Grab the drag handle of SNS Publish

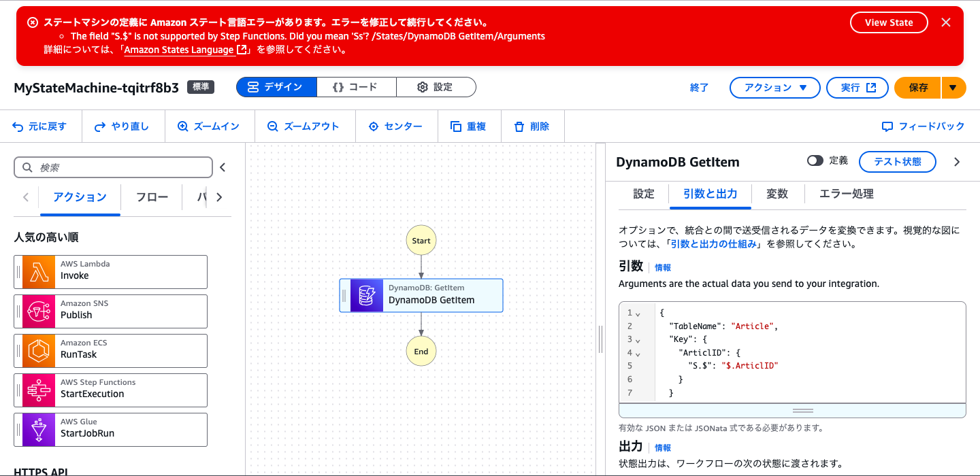18,311
